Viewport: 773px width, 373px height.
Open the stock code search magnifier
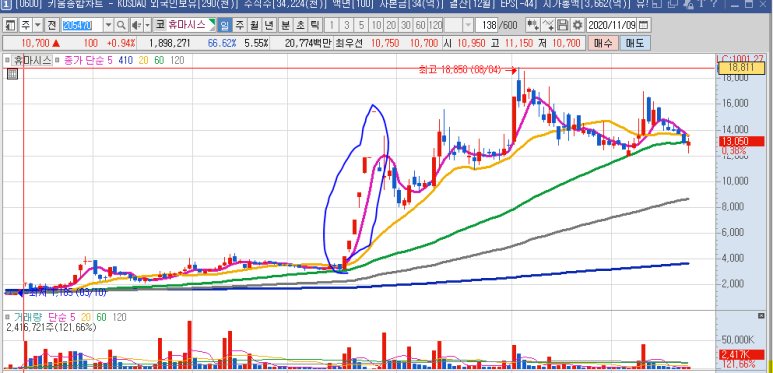point(121,25)
